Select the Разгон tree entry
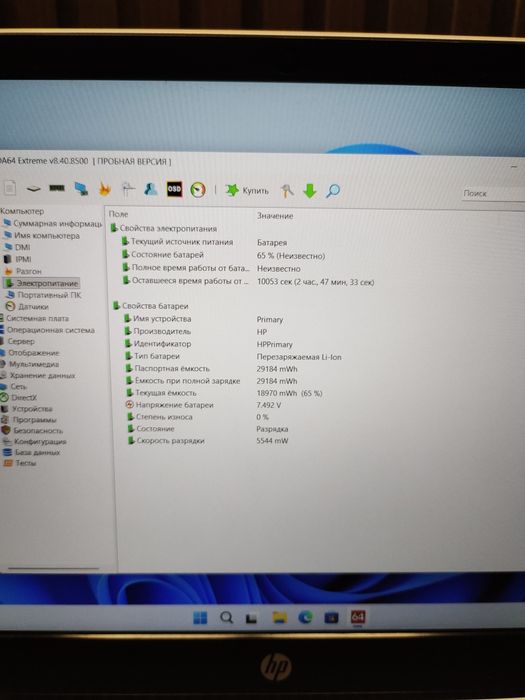 click(23, 271)
